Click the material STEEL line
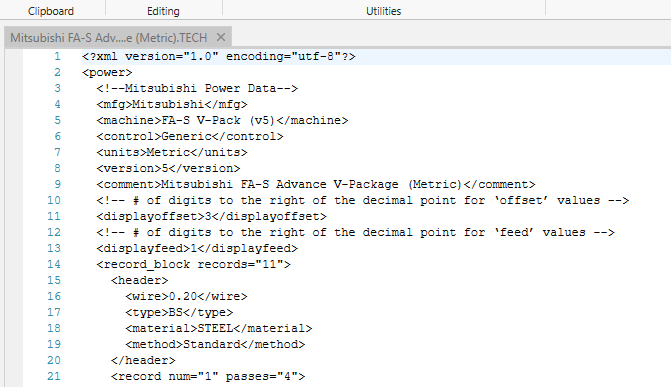Image resolution: width=671 pixels, height=387 pixels. click(x=219, y=328)
